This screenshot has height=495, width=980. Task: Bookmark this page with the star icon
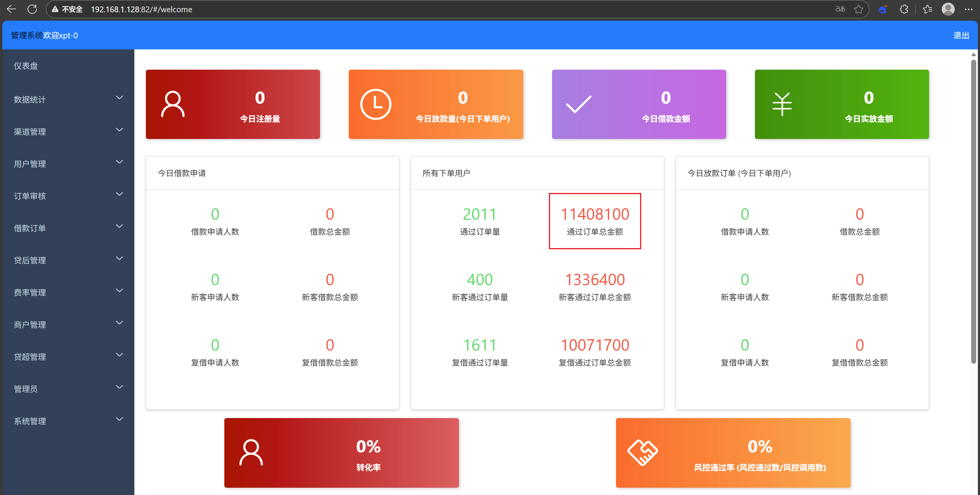[x=859, y=9]
